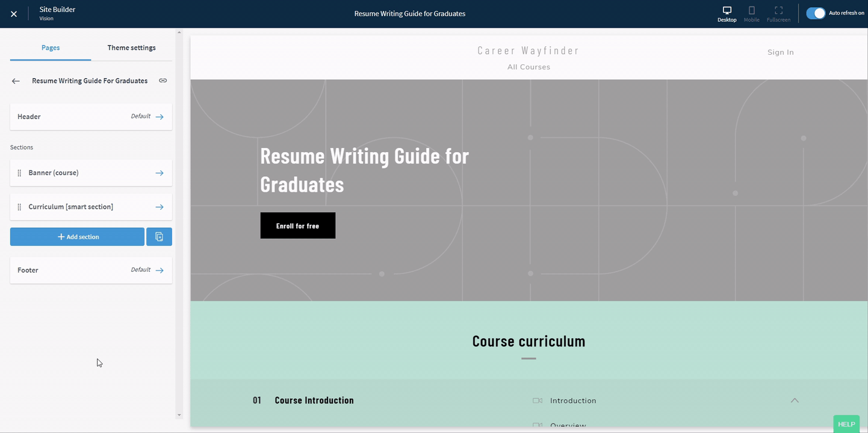868x433 pixels.
Task: Open Footer settings with its arrow icon
Action: (x=159, y=270)
